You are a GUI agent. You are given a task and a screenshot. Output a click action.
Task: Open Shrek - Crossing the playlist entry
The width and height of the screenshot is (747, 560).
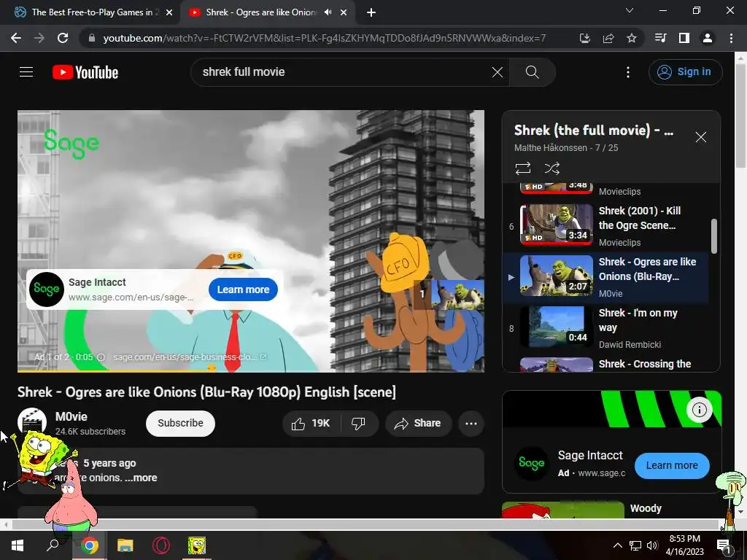(x=606, y=365)
